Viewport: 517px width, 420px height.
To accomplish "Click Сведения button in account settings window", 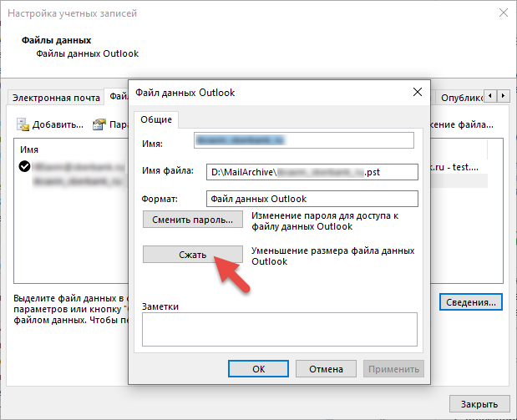I will click(x=470, y=302).
